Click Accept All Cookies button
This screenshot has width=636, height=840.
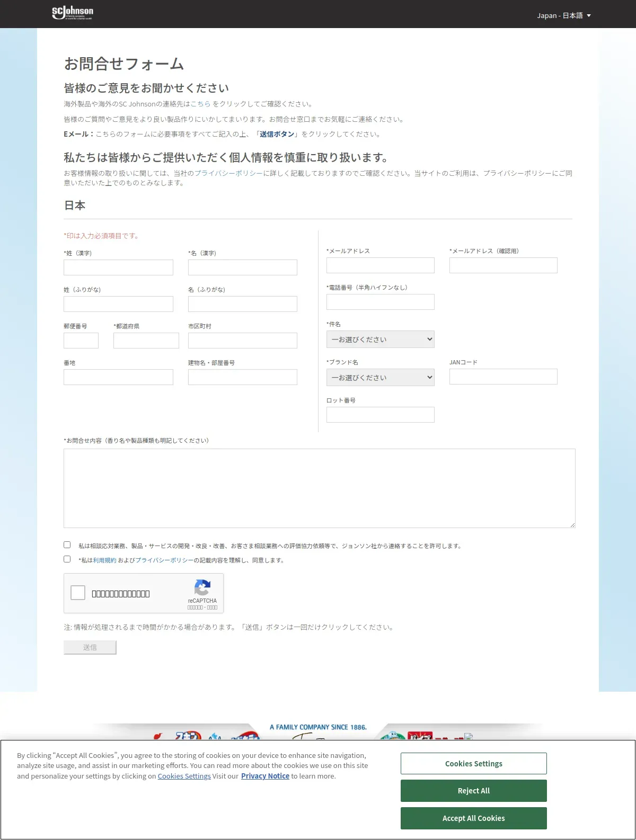(x=474, y=818)
